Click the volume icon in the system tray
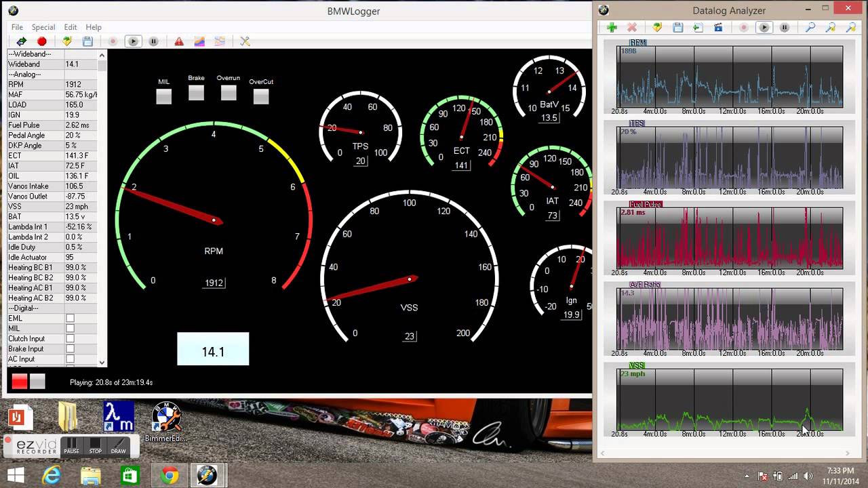868x488 pixels. pos(807,476)
